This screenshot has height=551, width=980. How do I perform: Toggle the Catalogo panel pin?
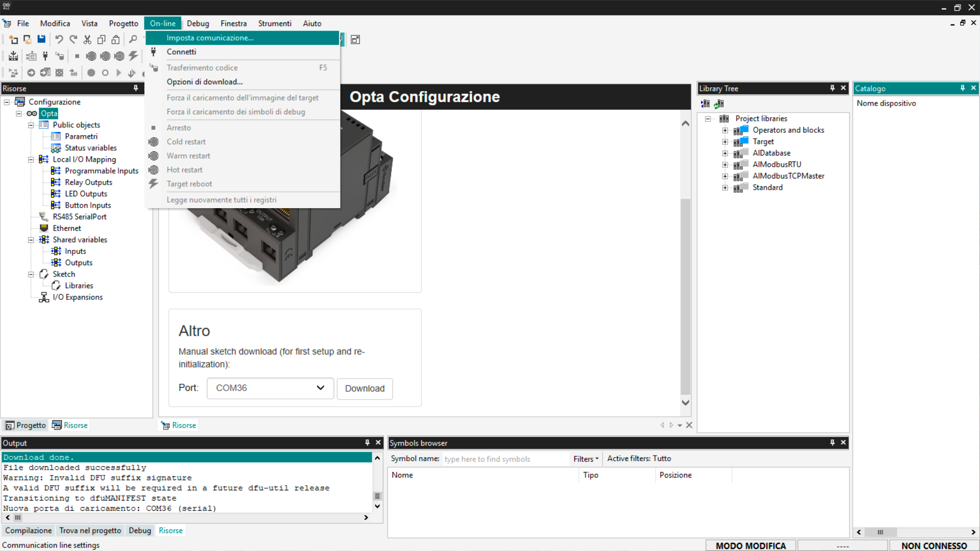click(963, 88)
